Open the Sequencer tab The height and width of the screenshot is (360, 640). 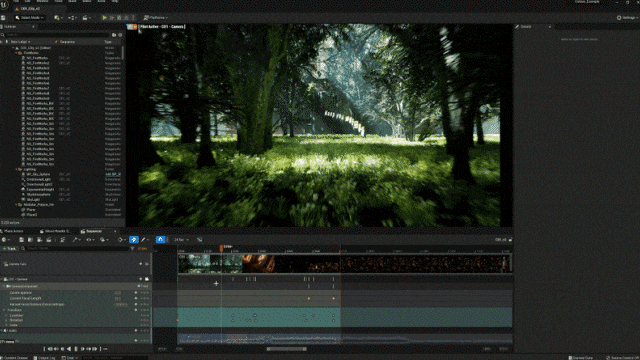coord(93,231)
